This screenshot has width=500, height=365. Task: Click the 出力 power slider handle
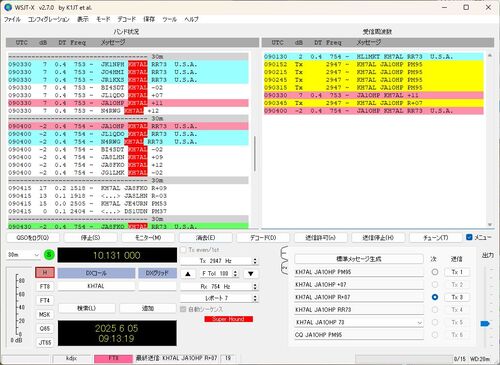click(x=485, y=323)
